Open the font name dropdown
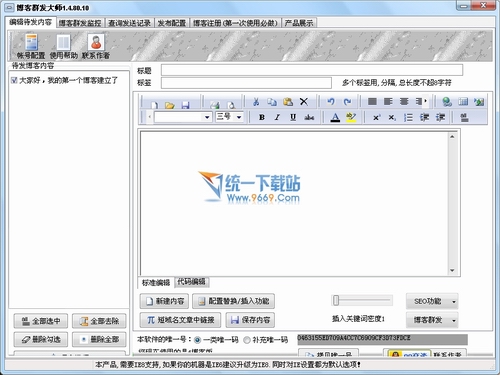Viewport: 500px width, 375px height. [207, 117]
